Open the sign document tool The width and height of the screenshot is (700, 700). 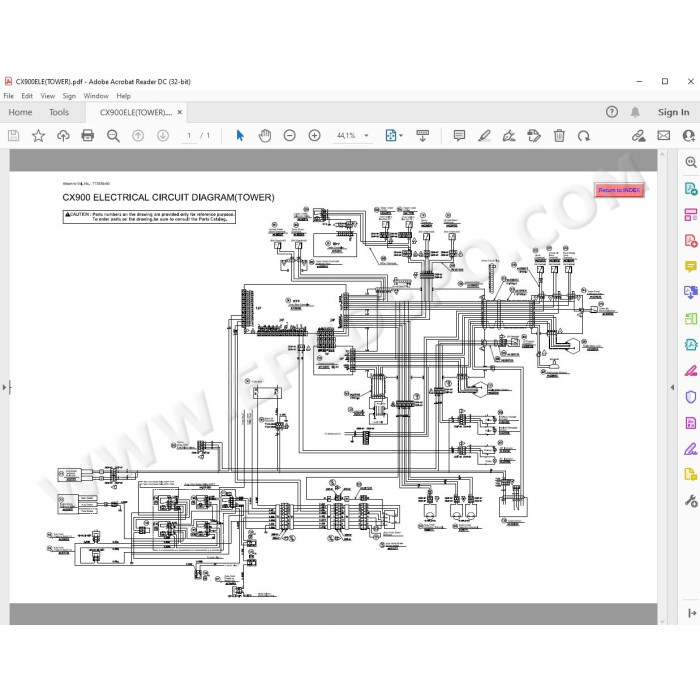509,135
